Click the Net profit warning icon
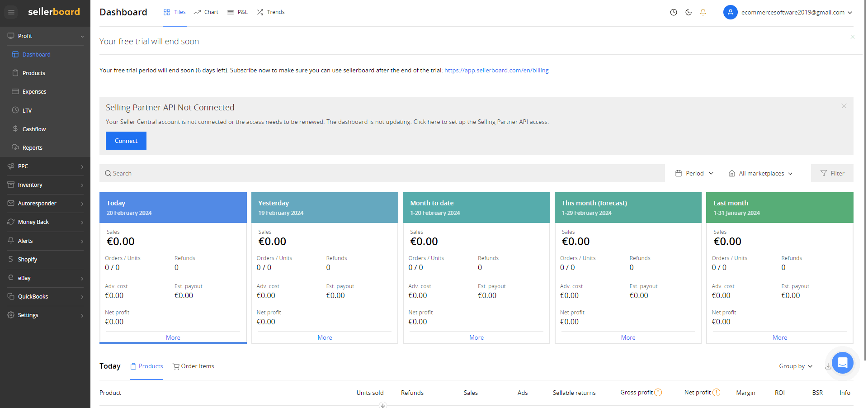Image resolution: width=868 pixels, height=408 pixels. [717, 393]
